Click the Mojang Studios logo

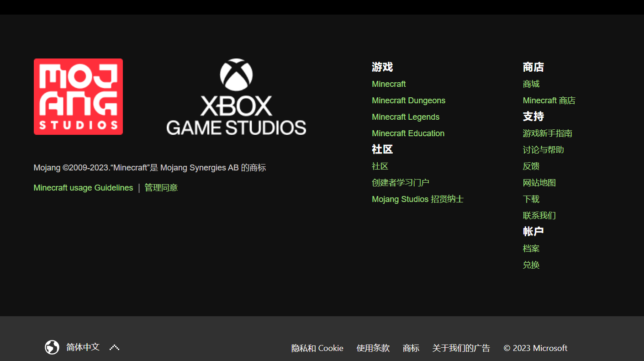click(x=78, y=96)
